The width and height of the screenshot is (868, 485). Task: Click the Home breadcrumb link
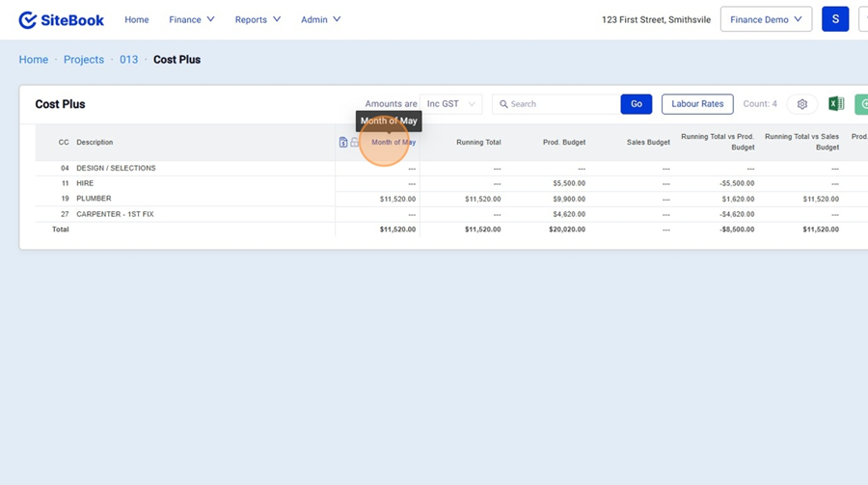tap(34, 60)
